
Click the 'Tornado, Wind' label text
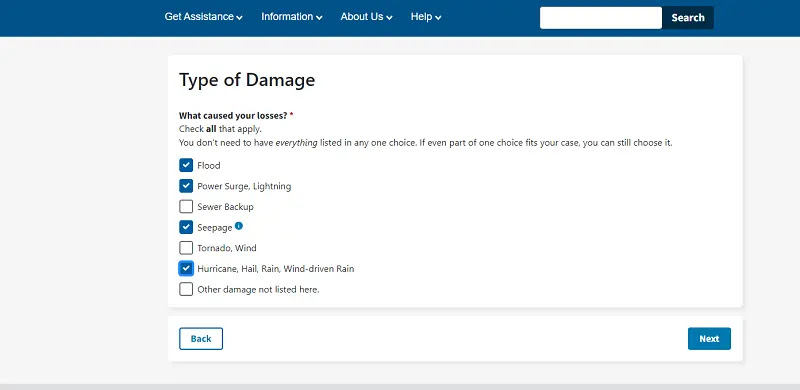pos(227,248)
